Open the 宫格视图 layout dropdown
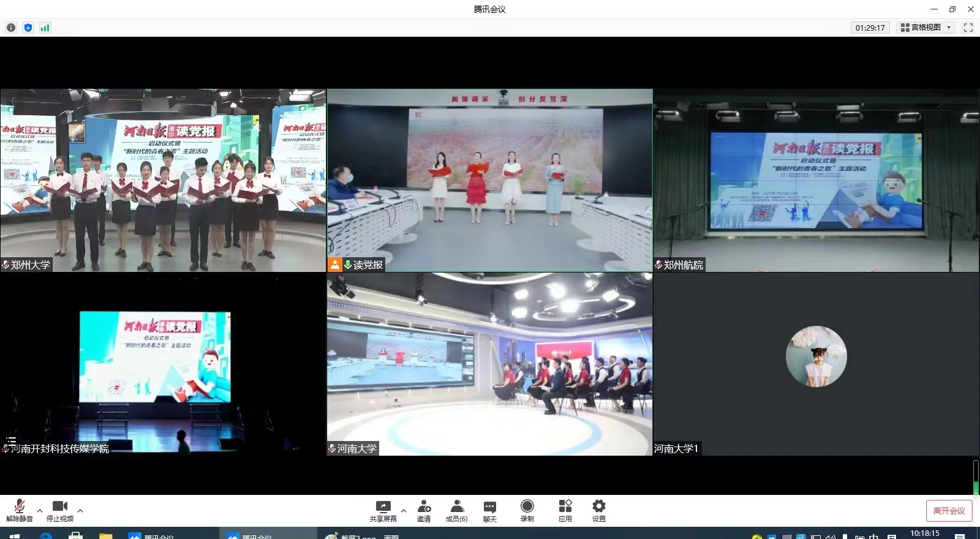The image size is (980, 539). point(925,28)
